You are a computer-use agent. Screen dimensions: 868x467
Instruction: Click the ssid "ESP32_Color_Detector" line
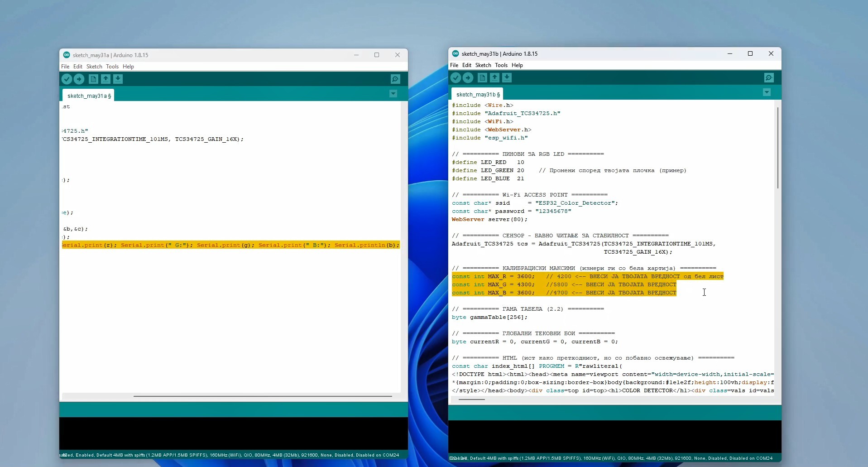coord(535,203)
